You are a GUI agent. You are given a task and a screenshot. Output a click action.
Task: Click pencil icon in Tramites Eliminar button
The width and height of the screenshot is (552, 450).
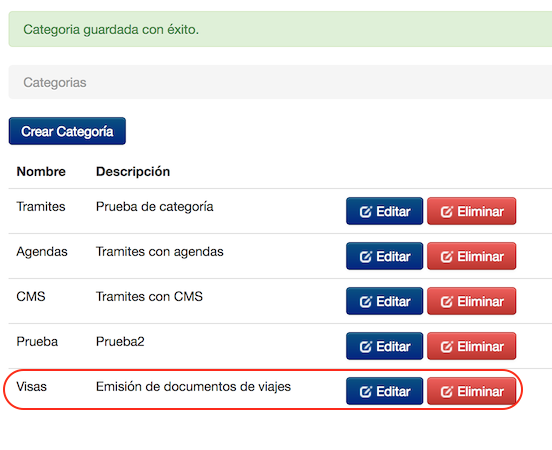(446, 212)
